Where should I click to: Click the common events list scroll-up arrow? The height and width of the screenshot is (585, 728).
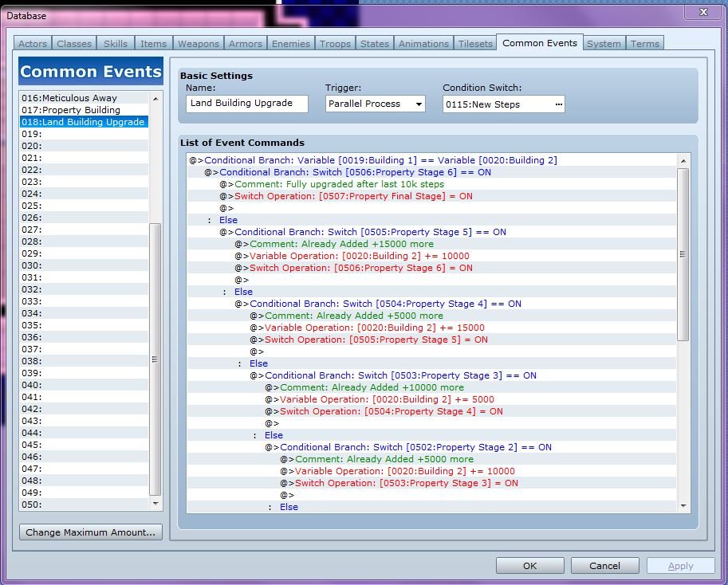[x=155, y=99]
